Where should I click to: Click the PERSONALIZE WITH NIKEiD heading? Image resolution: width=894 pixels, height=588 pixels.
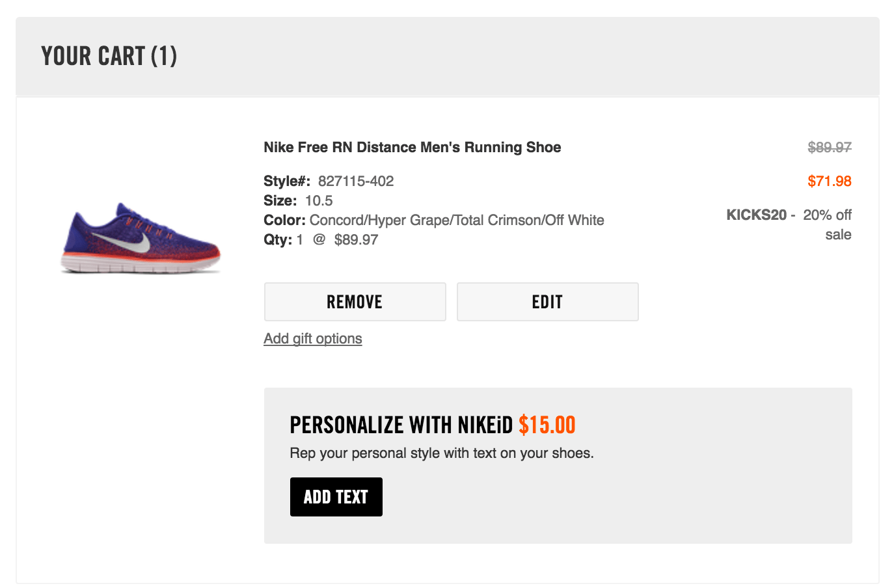(x=401, y=425)
